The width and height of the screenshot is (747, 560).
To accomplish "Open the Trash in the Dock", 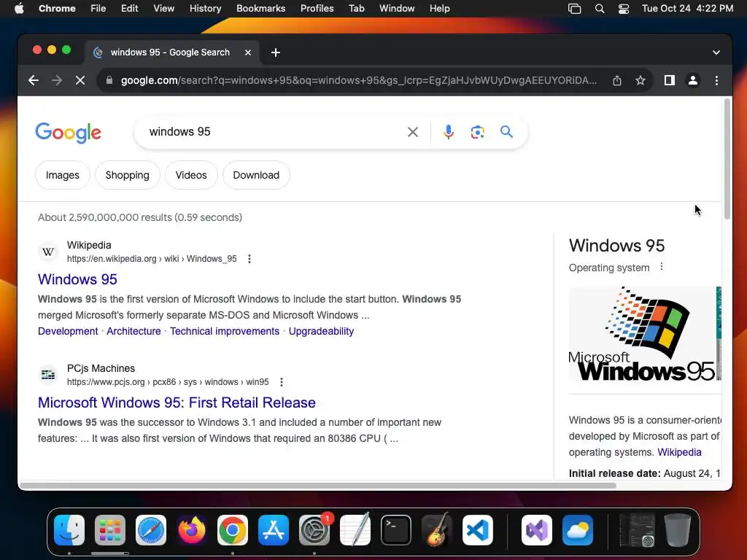I will pos(678,530).
